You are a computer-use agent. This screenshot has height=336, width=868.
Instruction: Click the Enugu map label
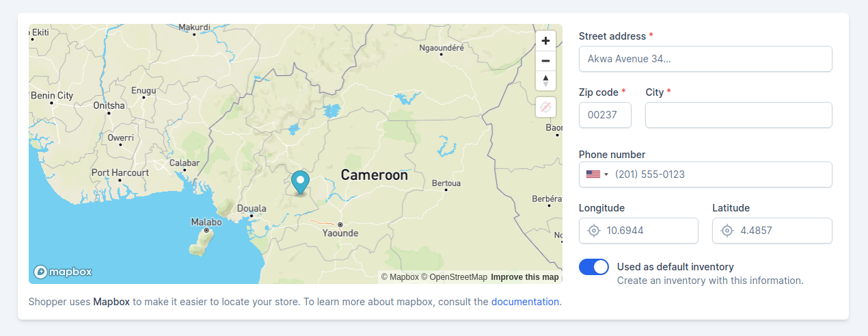144,90
